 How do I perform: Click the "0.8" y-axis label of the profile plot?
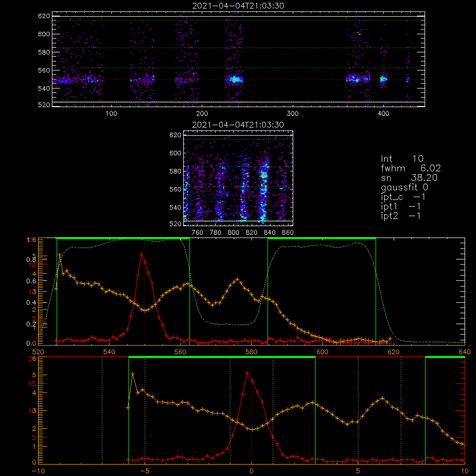31,259
